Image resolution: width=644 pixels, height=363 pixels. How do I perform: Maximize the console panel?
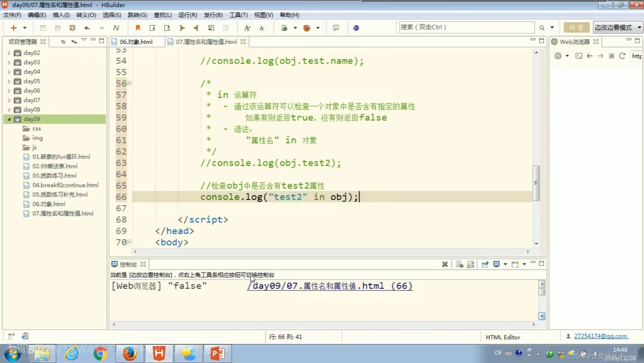[541, 264]
